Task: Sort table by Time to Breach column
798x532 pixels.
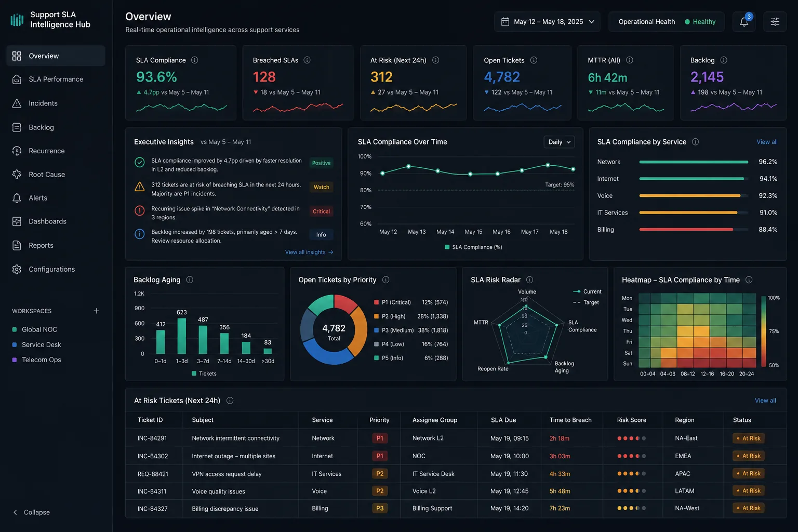Action: pos(570,420)
